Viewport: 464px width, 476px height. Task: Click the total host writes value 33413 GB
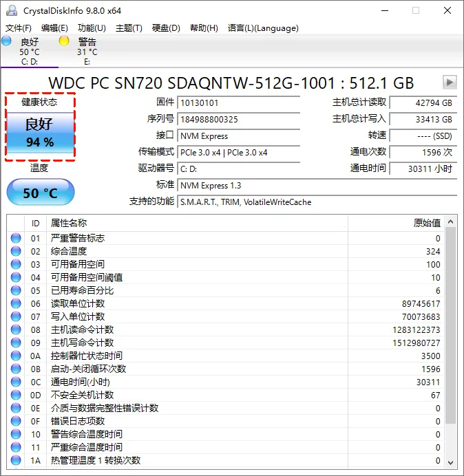(x=423, y=119)
